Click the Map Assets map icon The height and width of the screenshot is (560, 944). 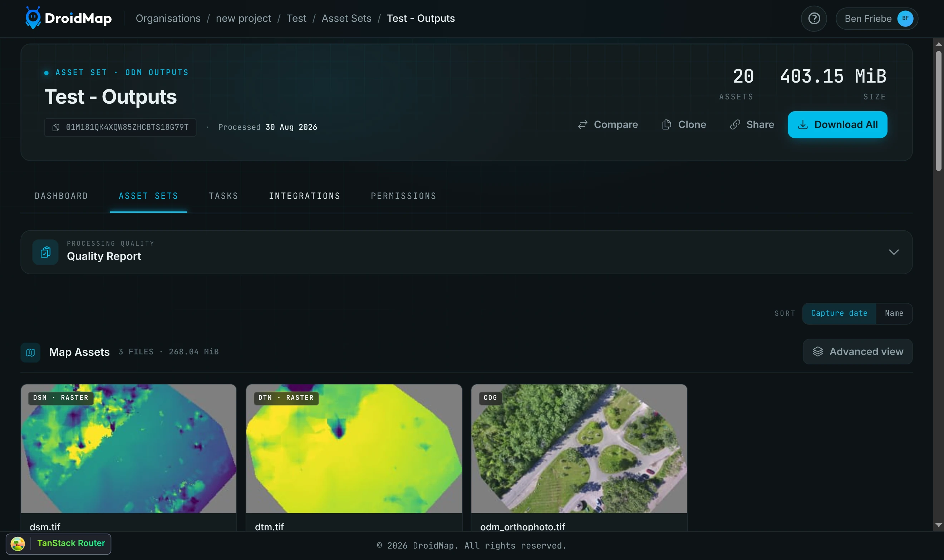30,352
